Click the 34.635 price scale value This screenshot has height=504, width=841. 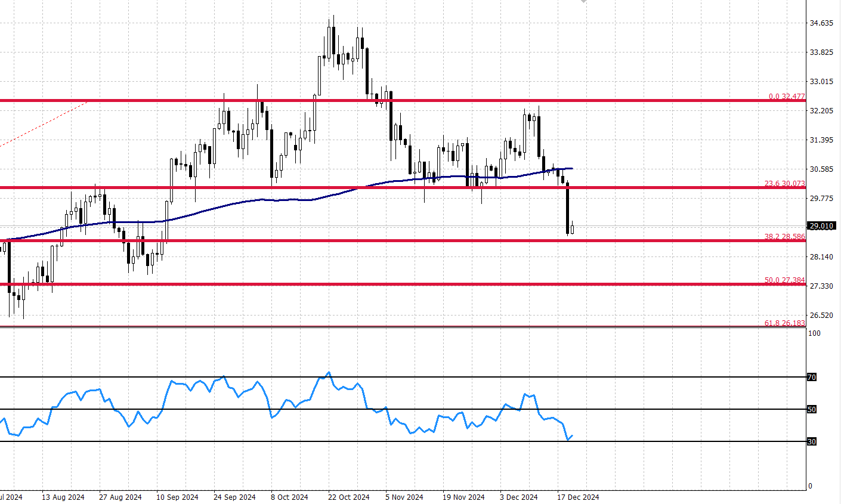(x=821, y=23)
